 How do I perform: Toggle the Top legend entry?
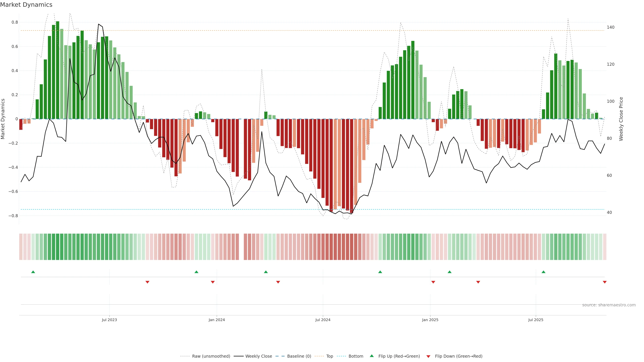click(330, 356)
